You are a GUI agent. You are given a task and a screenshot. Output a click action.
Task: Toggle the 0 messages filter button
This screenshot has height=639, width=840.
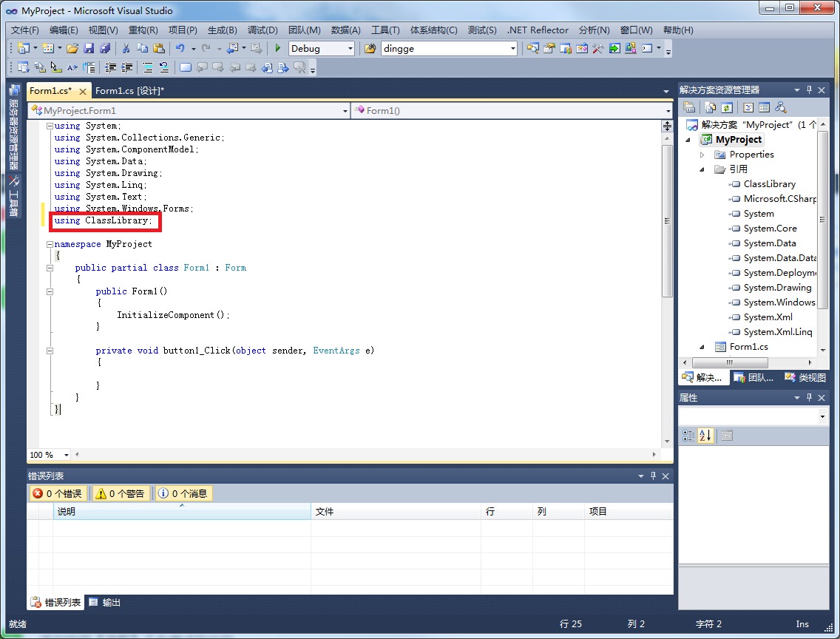click(x=183, y=493)
